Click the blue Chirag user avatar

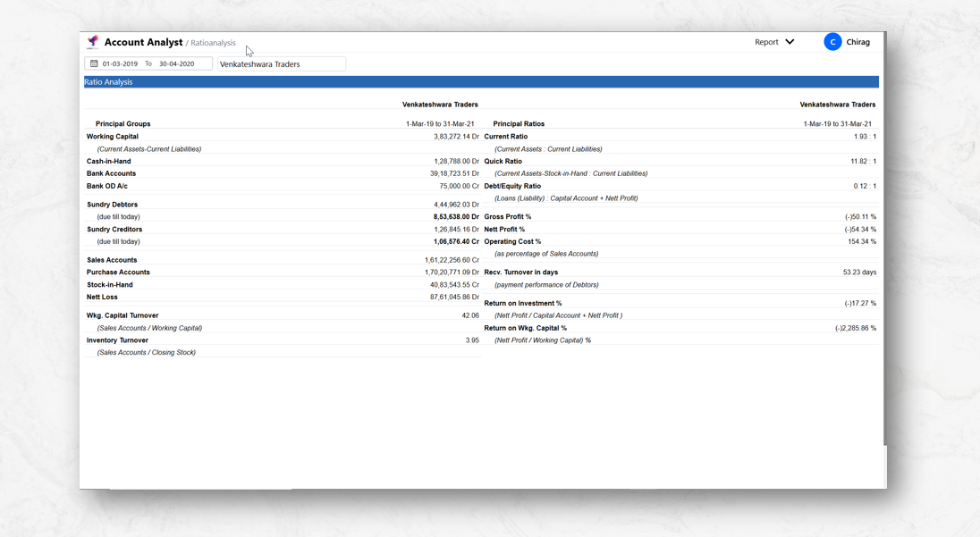[x=832, y=42]
